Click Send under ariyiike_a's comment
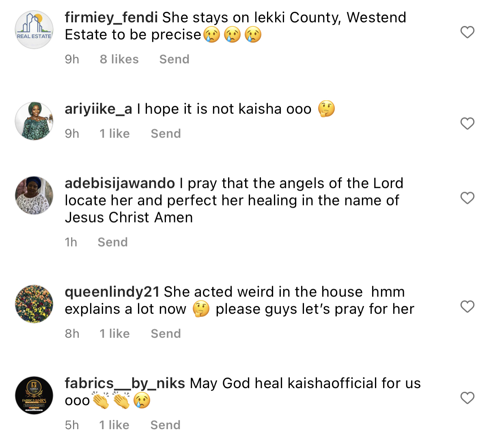Viewport: 504px width, 432px height. point(166,134)
